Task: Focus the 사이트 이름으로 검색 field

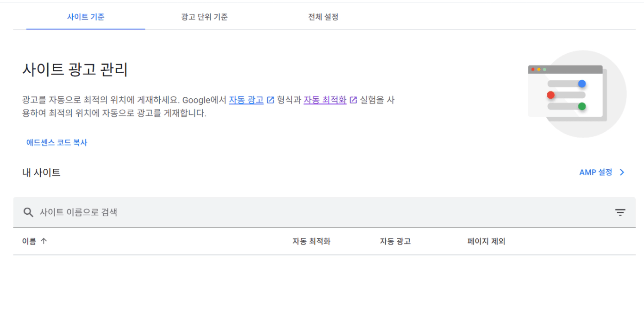Action: click(x=278, y=212)
